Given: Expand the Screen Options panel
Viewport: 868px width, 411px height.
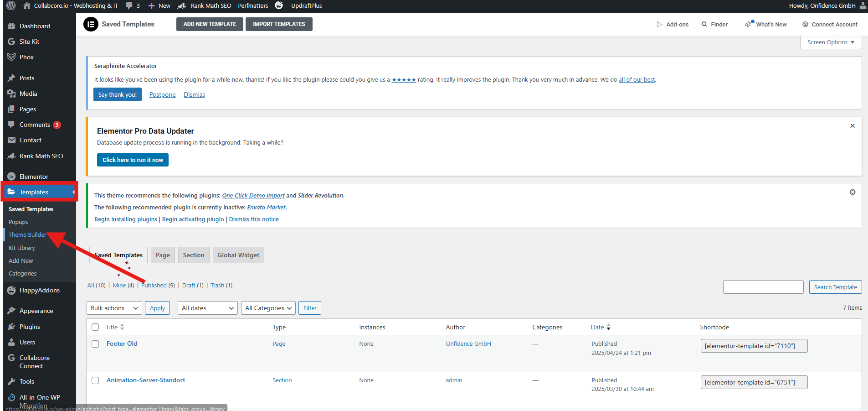Looking at the screenshot, I should tap(831, 42).
